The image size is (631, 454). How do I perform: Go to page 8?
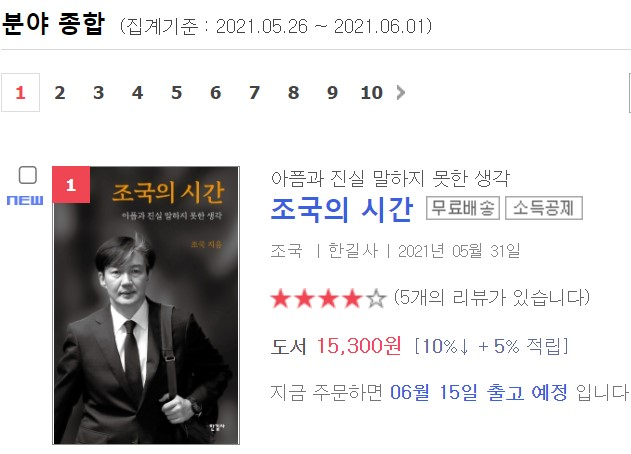point(293,93)
